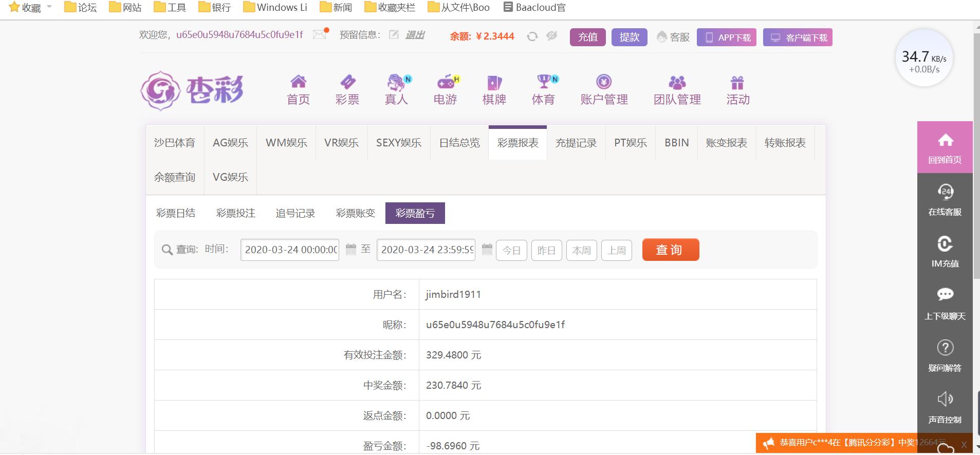This screenshot has height=455, width=980.
Task: Click the start time input field
Action: (290, 250)
